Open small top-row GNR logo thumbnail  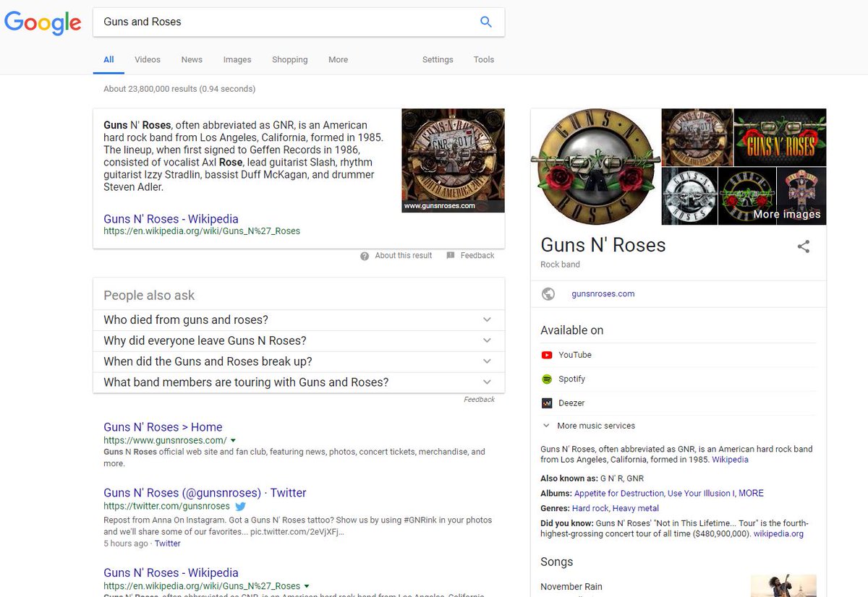point(697,137)
